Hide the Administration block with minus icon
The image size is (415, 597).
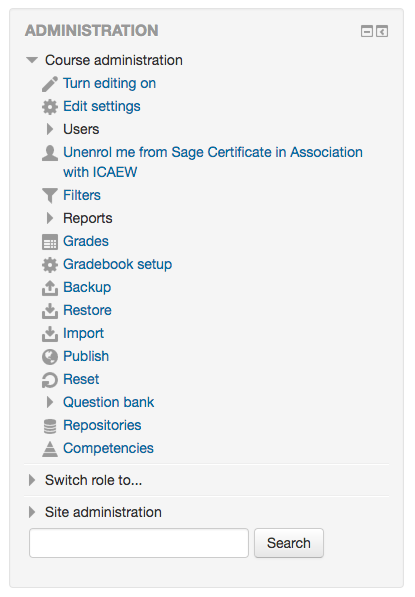coord(367,31)
